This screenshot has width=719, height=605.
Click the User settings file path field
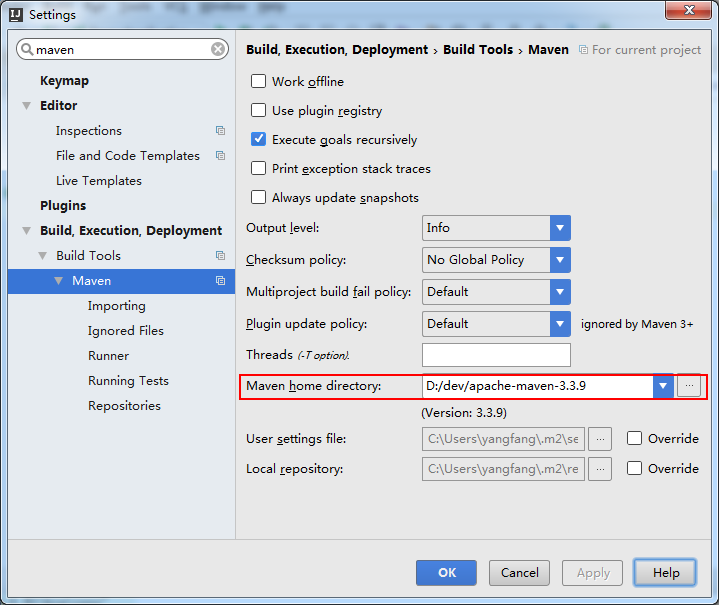point(503,439)
